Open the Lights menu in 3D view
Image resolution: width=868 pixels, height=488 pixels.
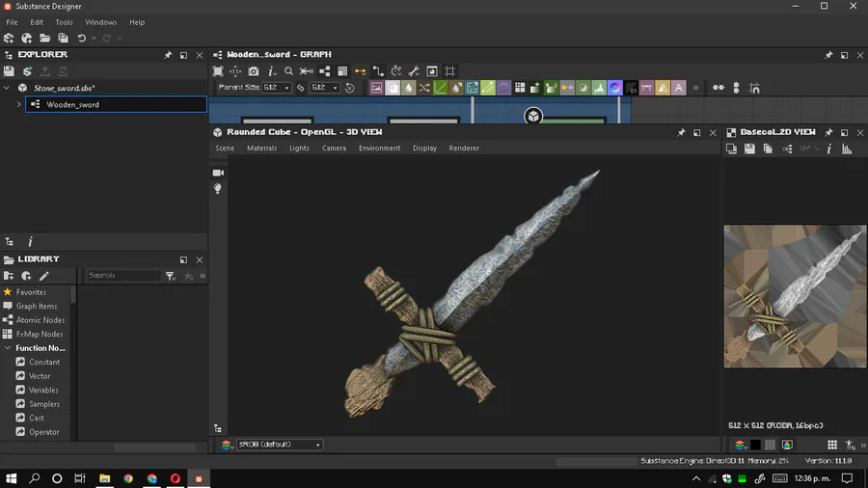point(300,149)
